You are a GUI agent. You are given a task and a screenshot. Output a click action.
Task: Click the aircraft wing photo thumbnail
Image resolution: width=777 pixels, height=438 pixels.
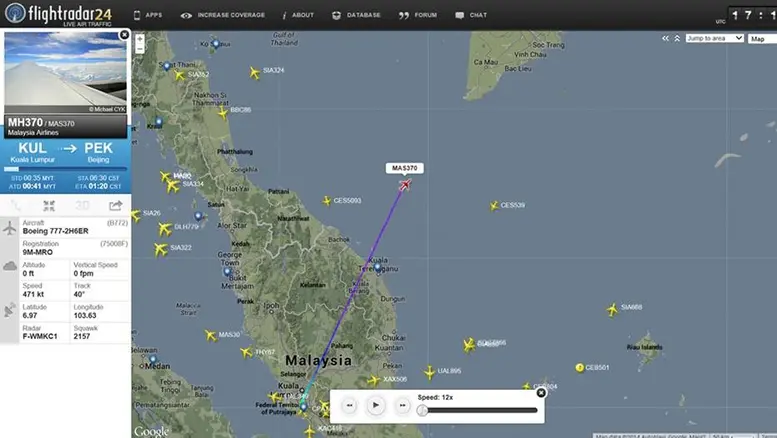(x=65, y=72)
